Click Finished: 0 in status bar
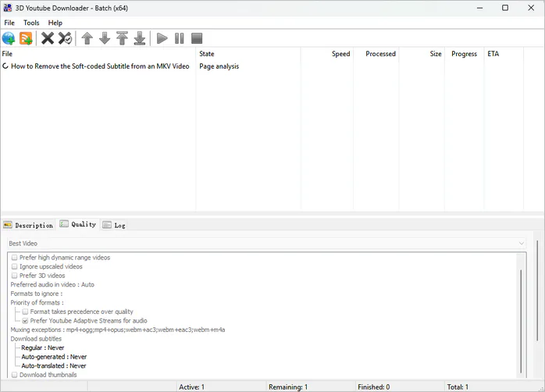 (x=374, y=387)
